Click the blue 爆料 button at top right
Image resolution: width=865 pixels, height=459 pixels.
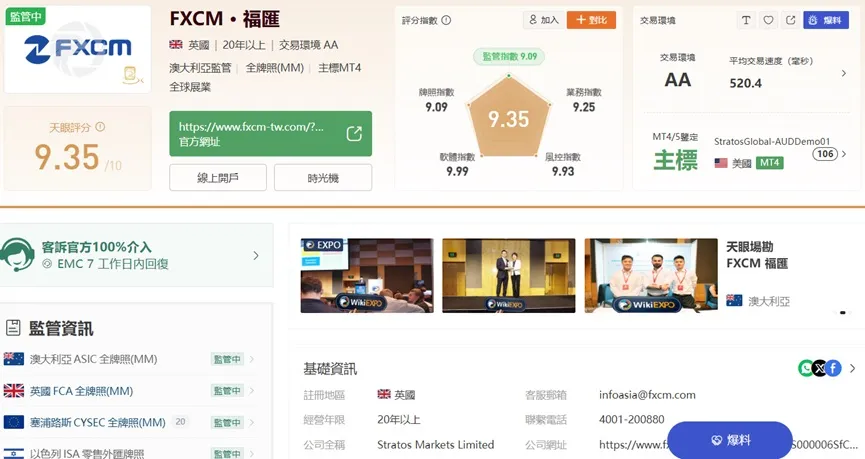pos(826,20)
